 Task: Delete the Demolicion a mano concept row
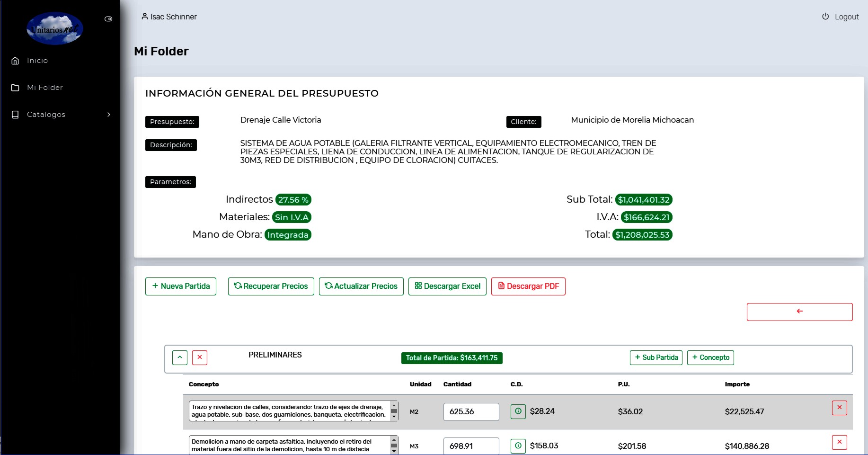[x=839, y=442]
